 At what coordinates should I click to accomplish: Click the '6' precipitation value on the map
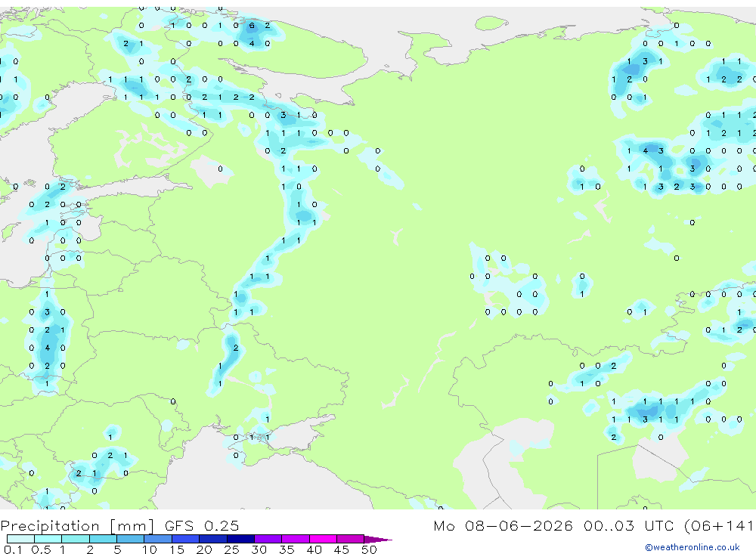(x=252, y=26)
